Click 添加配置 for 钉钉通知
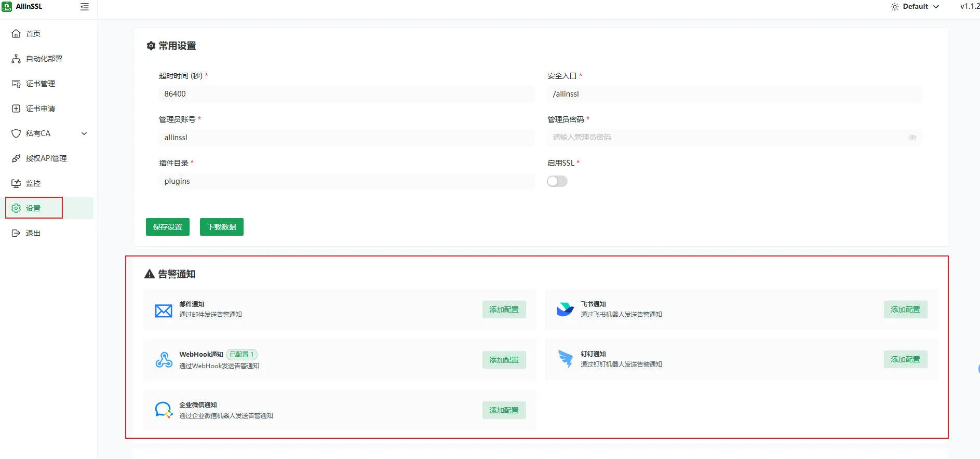This screenshot has width=980, height=459. point(905,359)
